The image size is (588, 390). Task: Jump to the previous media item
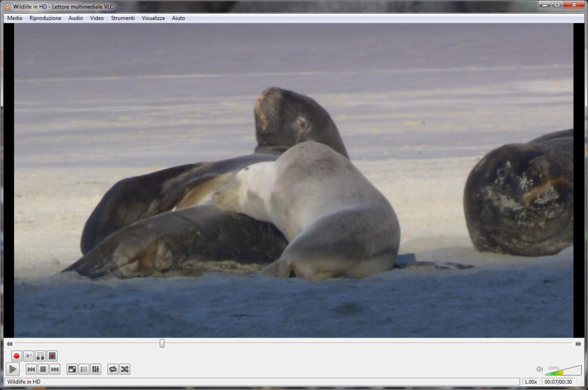click(x=30, y=369)
